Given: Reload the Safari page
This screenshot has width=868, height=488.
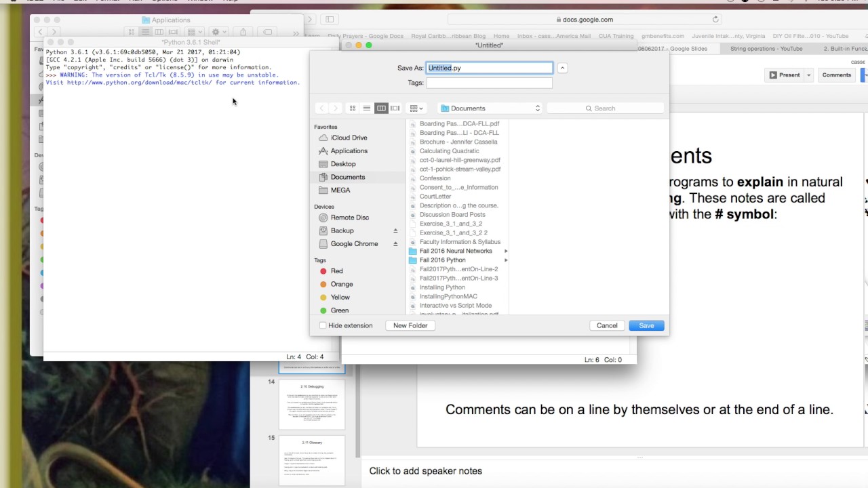Looking at the screenshot, I should click(715, 20).
